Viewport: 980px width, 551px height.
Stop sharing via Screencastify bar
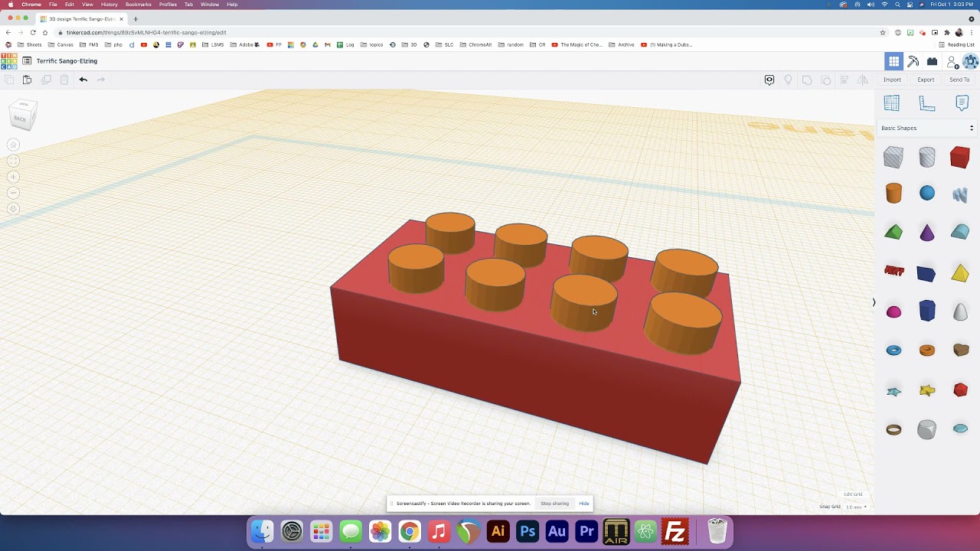[554, 504]
